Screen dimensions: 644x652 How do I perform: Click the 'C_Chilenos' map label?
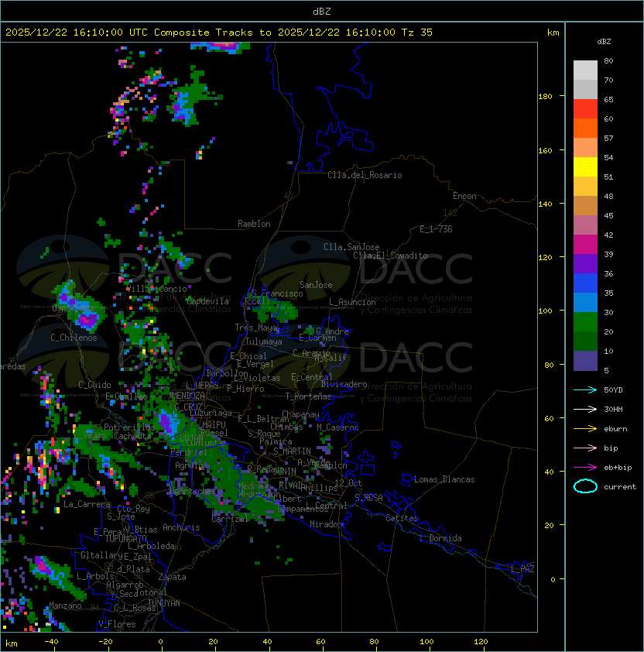[74, 338]
